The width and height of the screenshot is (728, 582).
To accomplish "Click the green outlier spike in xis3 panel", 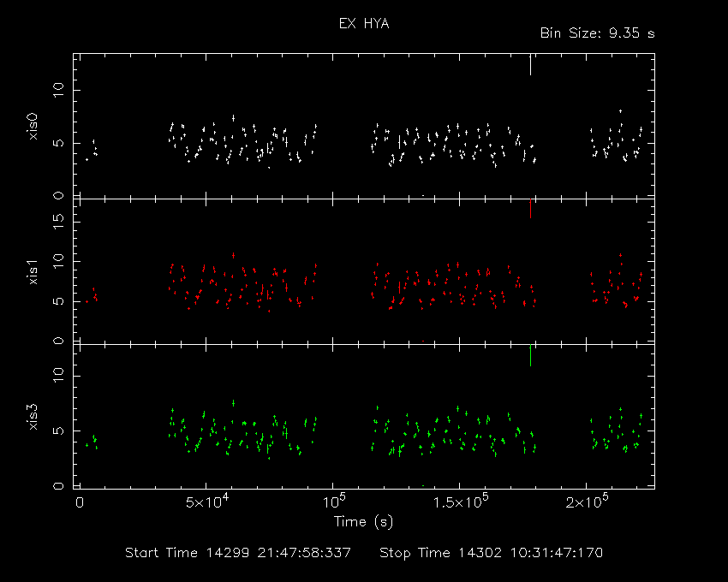I will tap(530, 356).
